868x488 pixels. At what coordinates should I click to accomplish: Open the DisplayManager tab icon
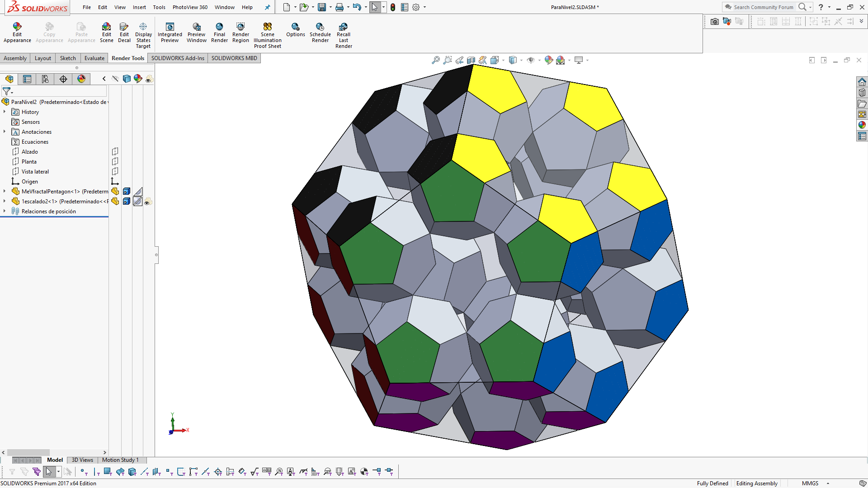tap(81, 79)
